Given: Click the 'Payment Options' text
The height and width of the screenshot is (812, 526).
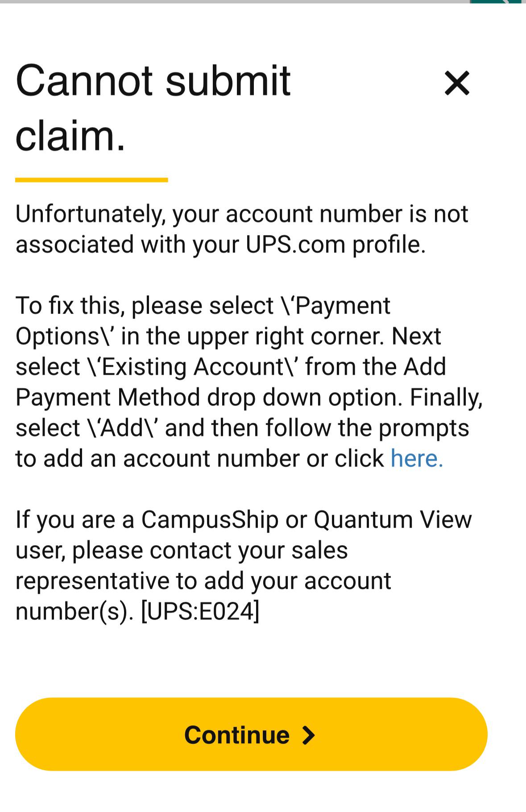Looking at the screenshot, I should coord(203,321).
